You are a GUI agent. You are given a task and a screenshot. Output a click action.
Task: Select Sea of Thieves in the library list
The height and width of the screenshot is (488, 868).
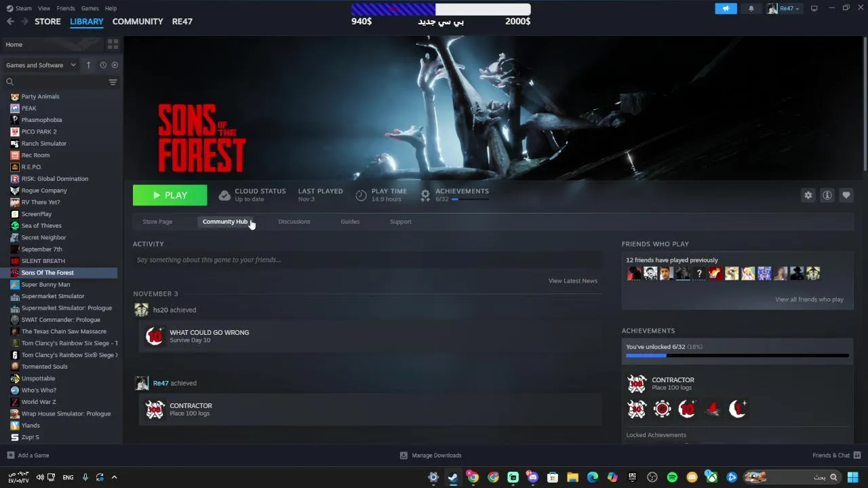click(x=41, y=226)
